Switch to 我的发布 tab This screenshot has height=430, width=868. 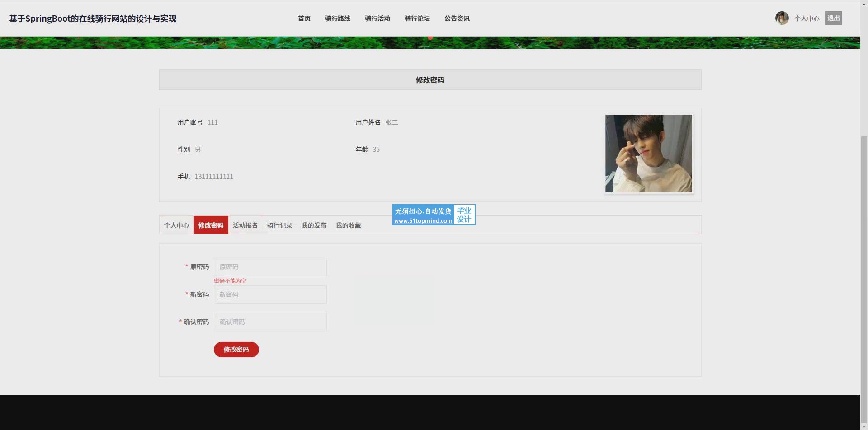[x=314, y=225]
